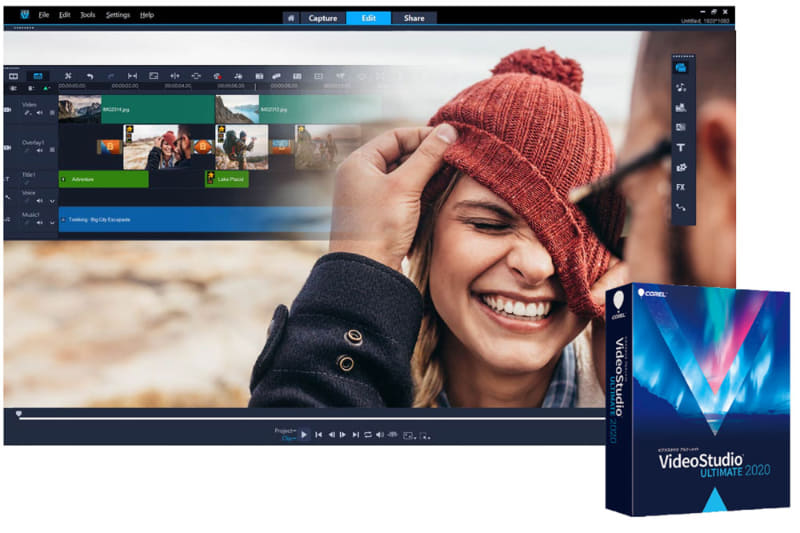This screenshot has height=533, width=800.
Task: Select the coastal lake video clip thumbnail
Action: point(237,109)
